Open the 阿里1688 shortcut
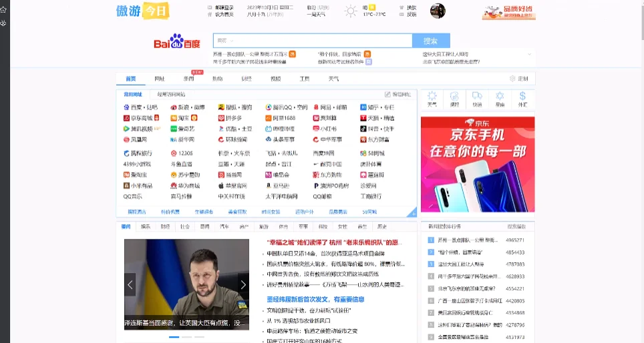This screenshot has width=644, height=343. click(281, 118)
